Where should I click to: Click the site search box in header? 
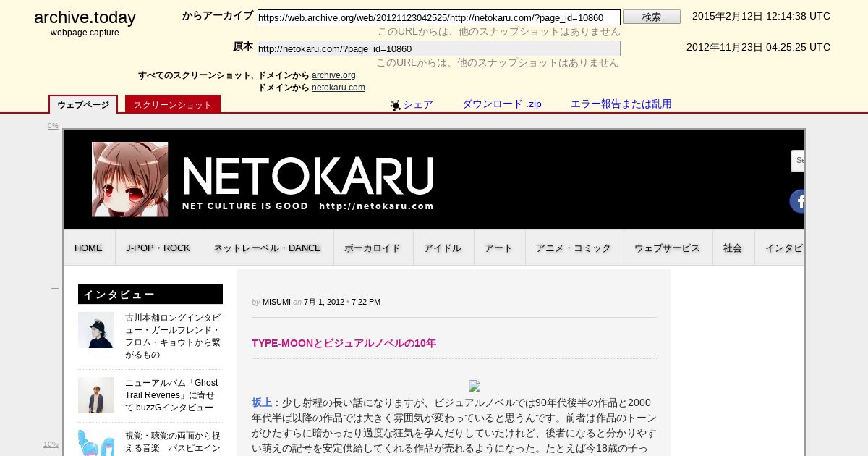point(798,161)
